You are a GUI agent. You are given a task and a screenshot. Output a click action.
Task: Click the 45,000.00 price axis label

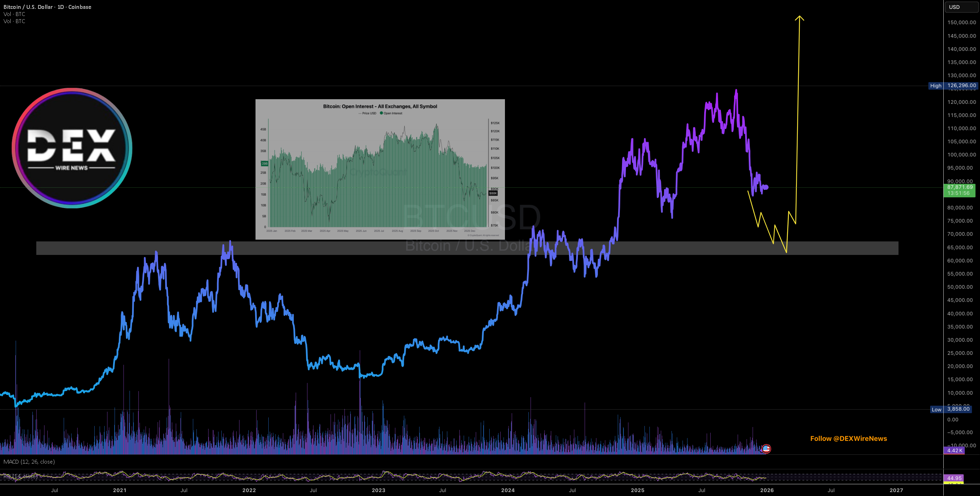point(960,300)
